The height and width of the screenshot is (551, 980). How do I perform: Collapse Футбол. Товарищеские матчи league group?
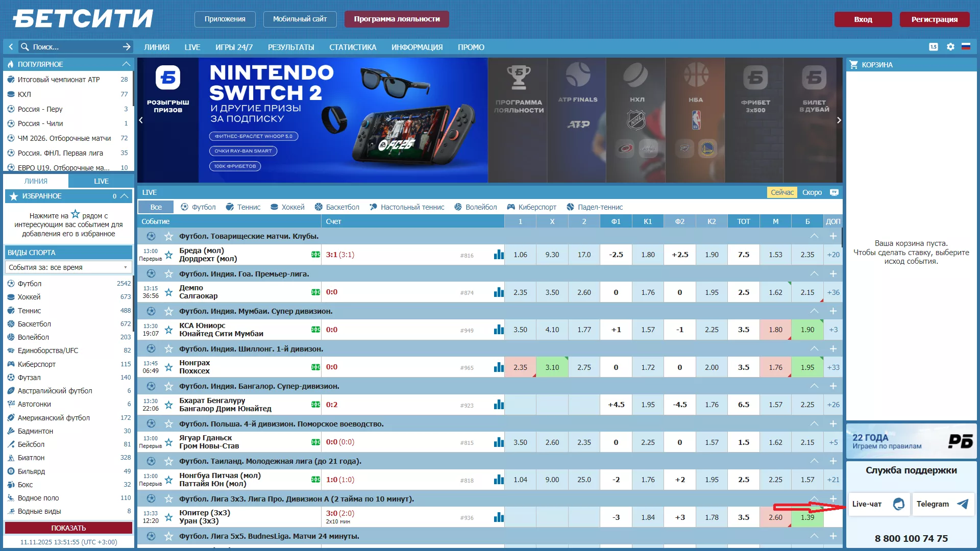(x=814, y=236)
